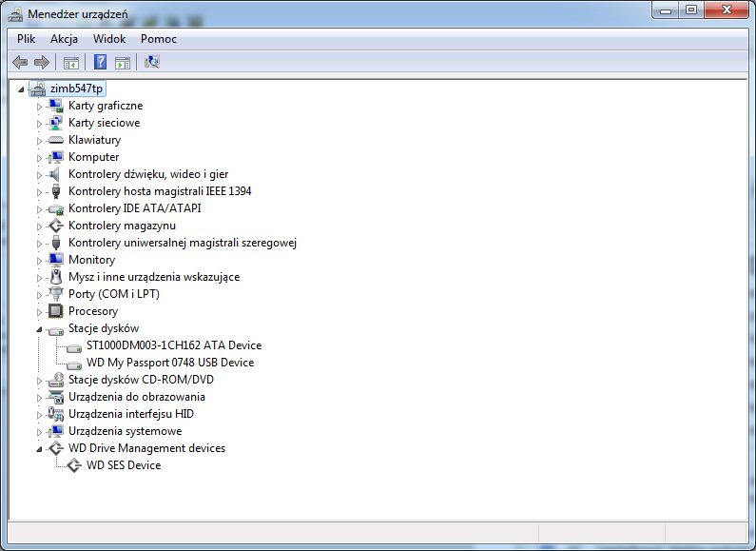Expand the Karty graficzne category
Image resolution: width=756 pixels, height=551 pixels.
point(40,107)
